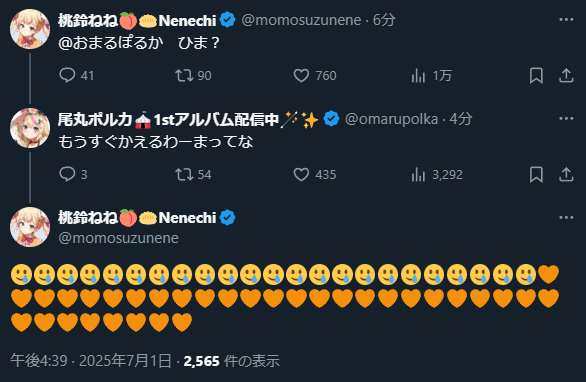The height and width of the screenshot is (382, 586).
Task: Share Nenechi's first tweet
Action: [x=566, y=76]
